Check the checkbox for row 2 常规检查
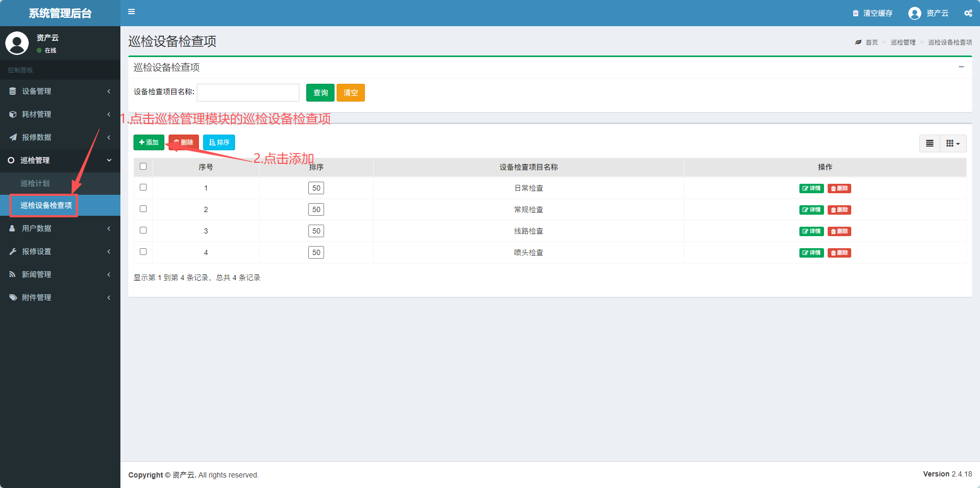 [143, 209]
